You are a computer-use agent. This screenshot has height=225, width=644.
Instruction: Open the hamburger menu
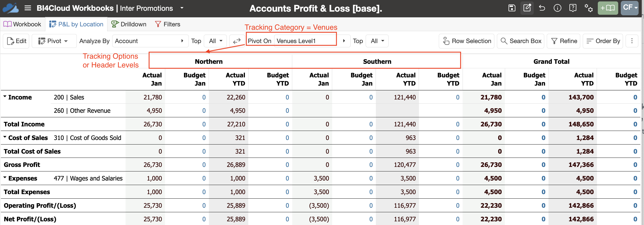[x=28, y=8]
